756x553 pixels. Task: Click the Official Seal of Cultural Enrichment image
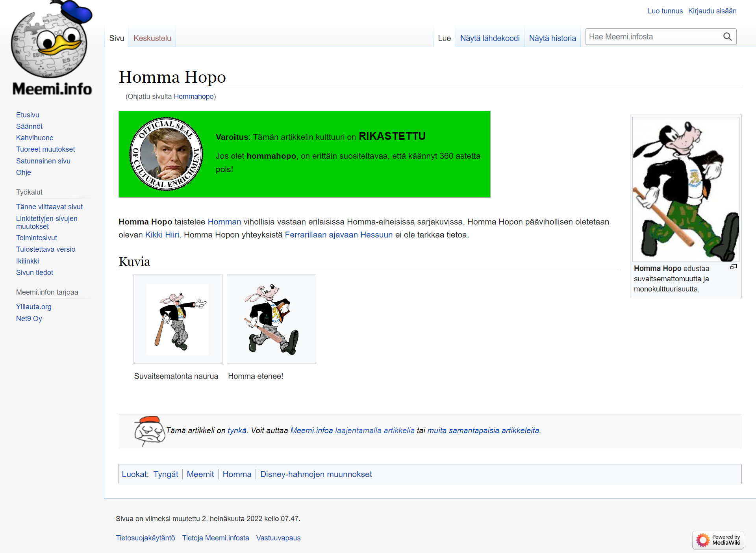[x=166, y=154]
